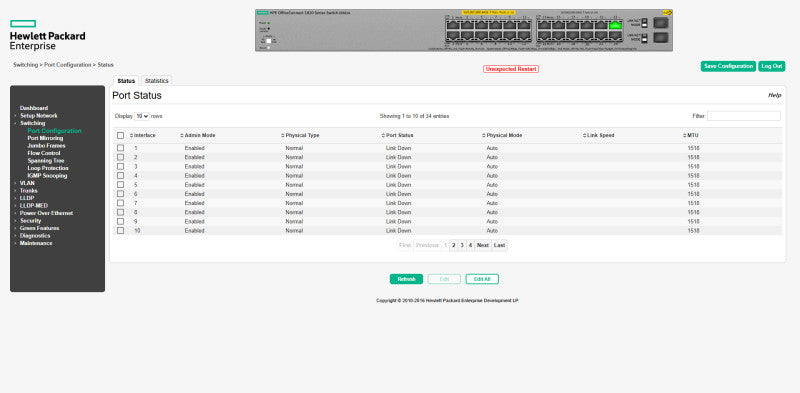The image size is (800, 393).
Task: Sort table by Physical Type arrows
Action: (283, 136)
